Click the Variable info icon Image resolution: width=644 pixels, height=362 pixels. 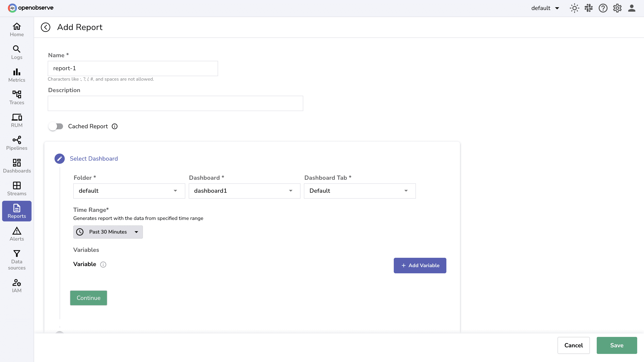[103, 264]
